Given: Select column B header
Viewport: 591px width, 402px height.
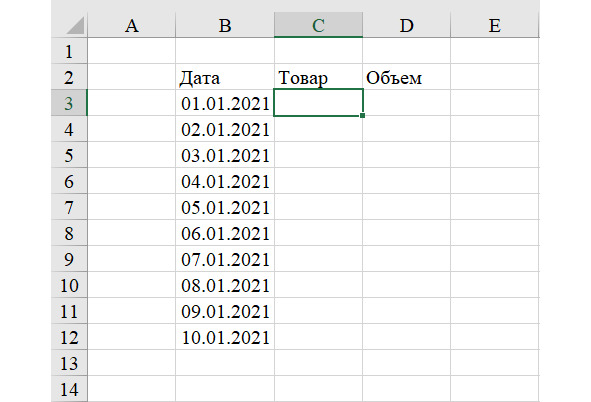Looking at the screenshot, I should pyautogui.click(x=225, y=25).
